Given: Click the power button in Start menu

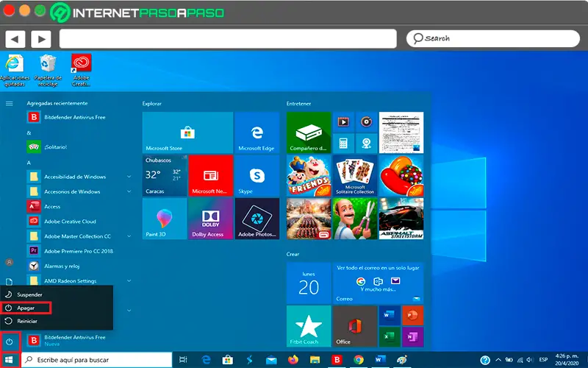Looking at the screenshot, I should point(10,342).
